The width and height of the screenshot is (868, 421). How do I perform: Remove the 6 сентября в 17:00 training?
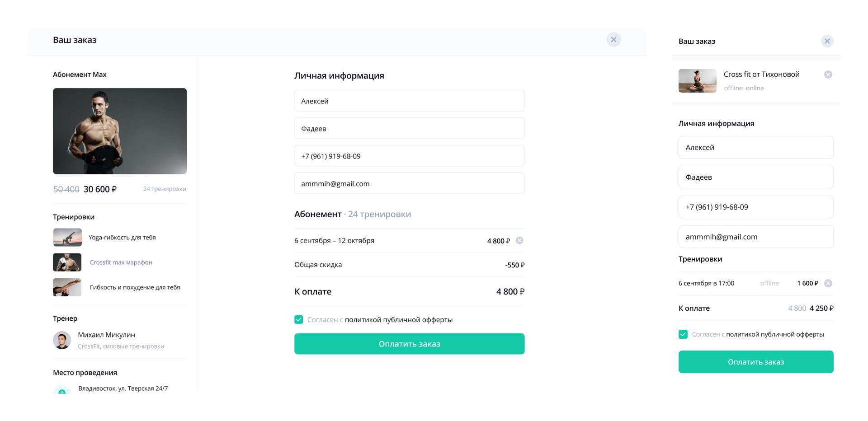point(828,283)
